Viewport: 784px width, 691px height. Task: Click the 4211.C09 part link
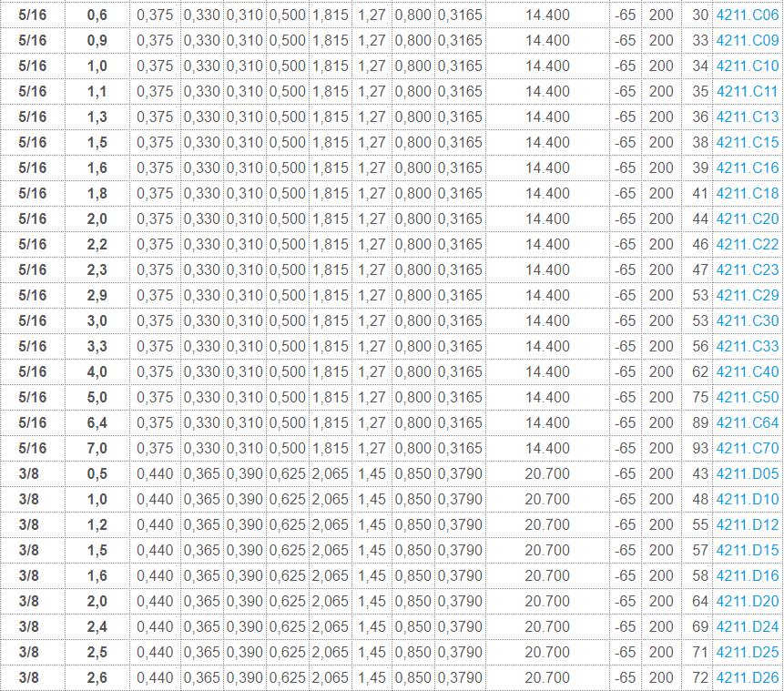tap(747, 41)
